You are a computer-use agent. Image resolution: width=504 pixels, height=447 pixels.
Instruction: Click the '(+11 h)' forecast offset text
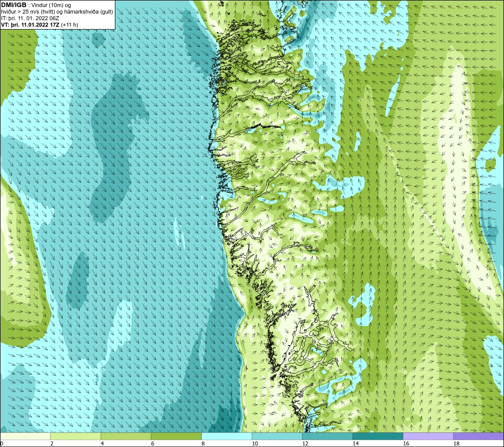point(70,25)
